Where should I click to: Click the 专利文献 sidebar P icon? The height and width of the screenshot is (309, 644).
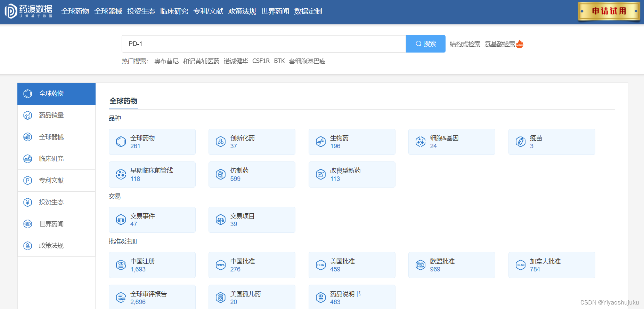pyautogui.click(x=28, y=181)
